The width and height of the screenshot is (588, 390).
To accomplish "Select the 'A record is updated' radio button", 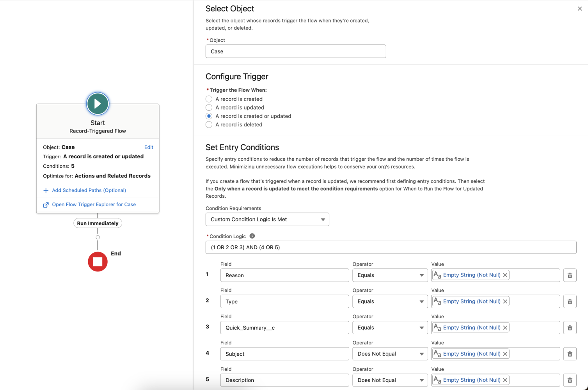I will coord(209,107).
